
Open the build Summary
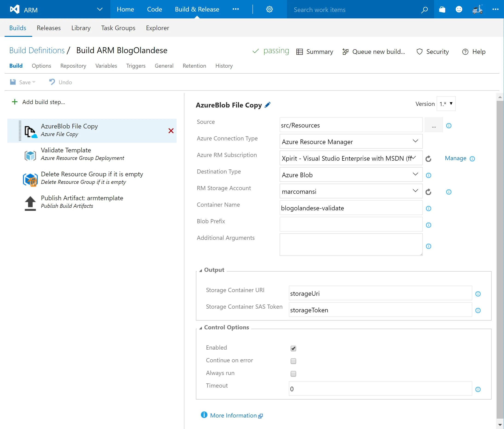click(x=315, y=52)
